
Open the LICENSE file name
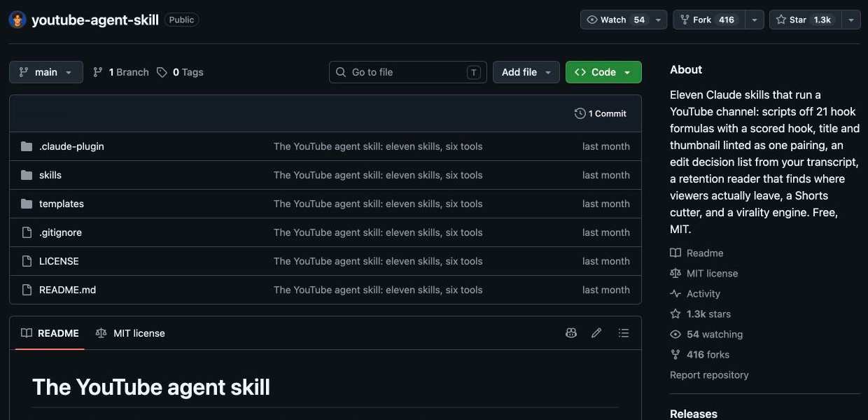(x=59, y=261)
